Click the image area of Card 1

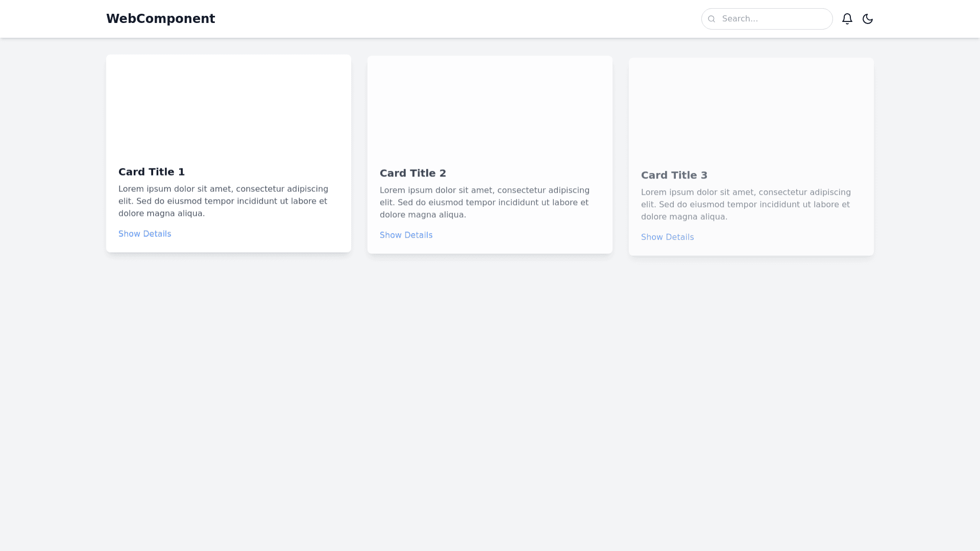point(229,105)
